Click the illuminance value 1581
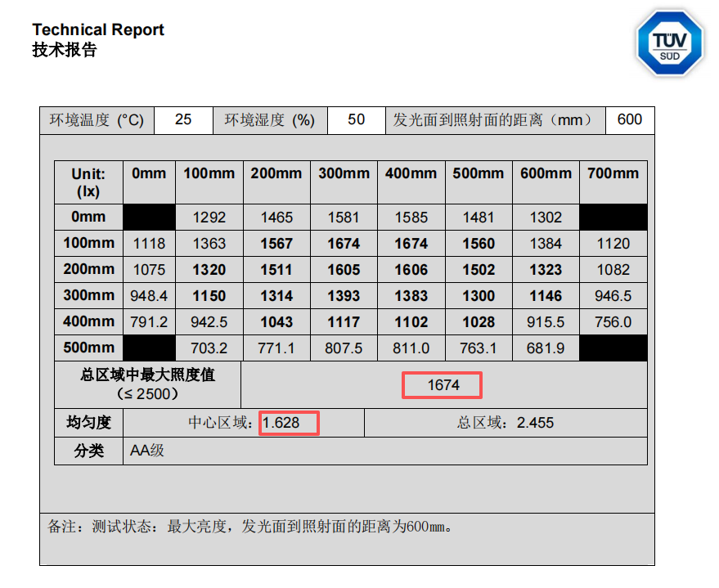The image size is (719, 588). tap(344, 218)
